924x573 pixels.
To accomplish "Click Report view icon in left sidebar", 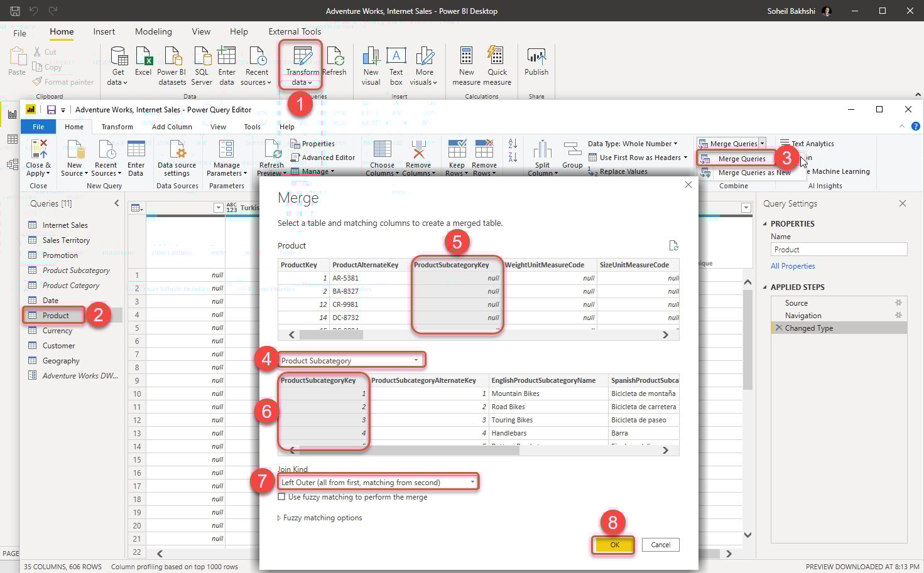I will (12, 114).
